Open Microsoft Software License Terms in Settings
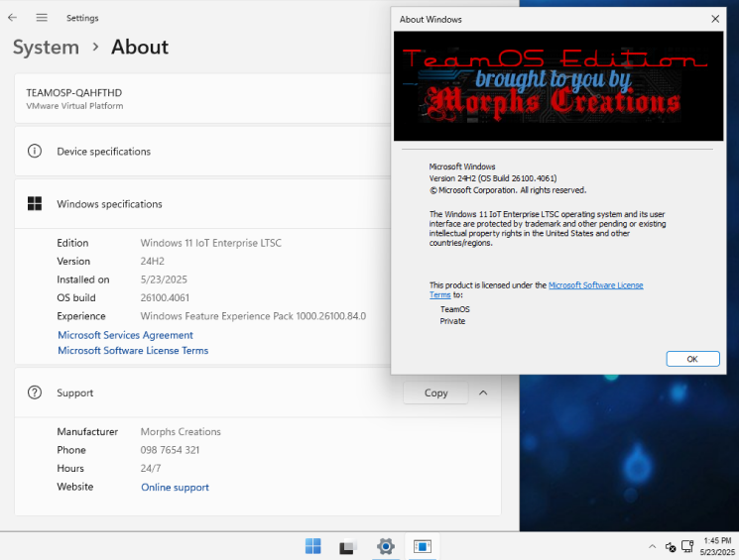This screenshot has height=560, width=739. pos(133,351)
